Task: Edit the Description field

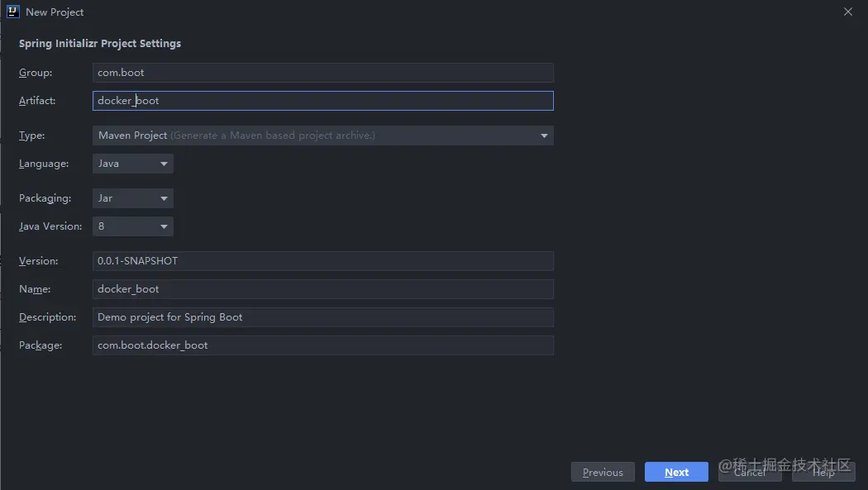Action: pyautogui.click(x=322, y=317)
